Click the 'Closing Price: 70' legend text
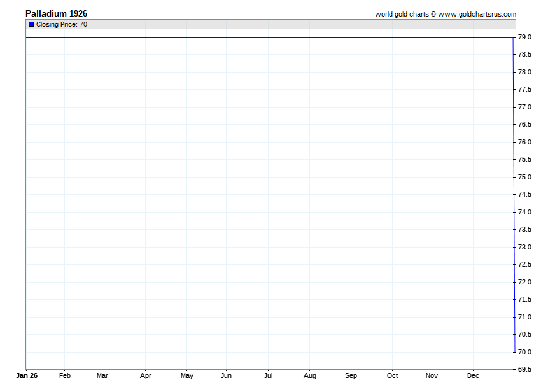This screenshot has width=541, height=392. click(x=62, y=24)
